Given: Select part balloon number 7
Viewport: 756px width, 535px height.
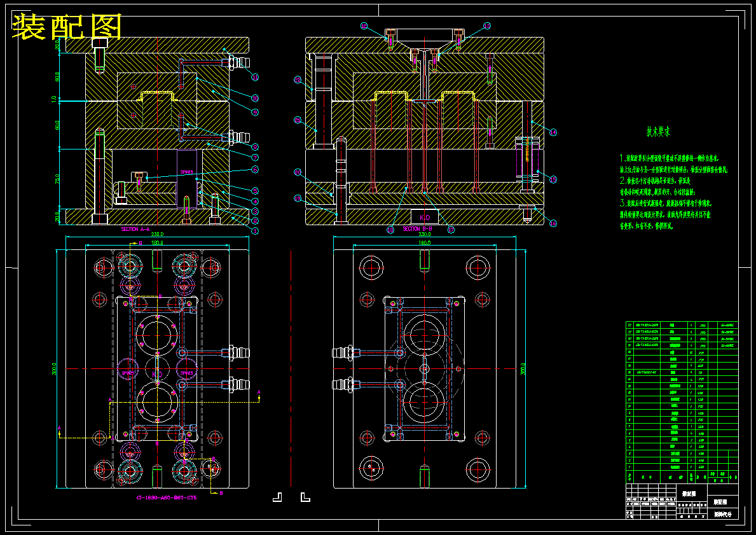Looking at the screenshot, I should coord(255,157).
